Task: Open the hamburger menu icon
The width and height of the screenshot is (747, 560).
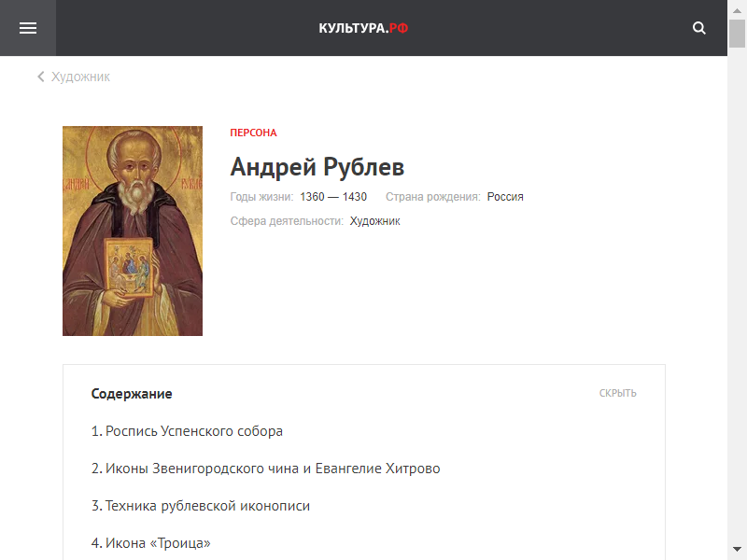Action: pos(28,28)
